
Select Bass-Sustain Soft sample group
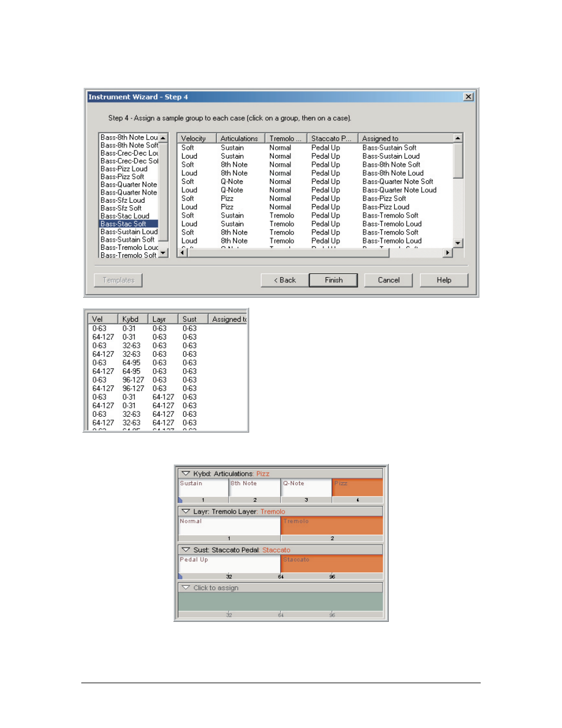[129, 239]
